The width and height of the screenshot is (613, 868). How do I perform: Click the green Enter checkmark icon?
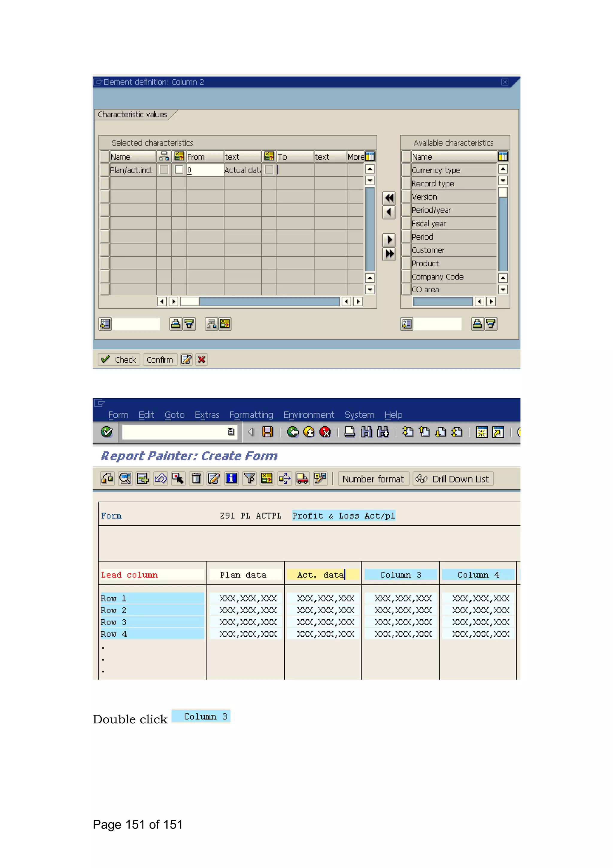[x=107, y=432]
